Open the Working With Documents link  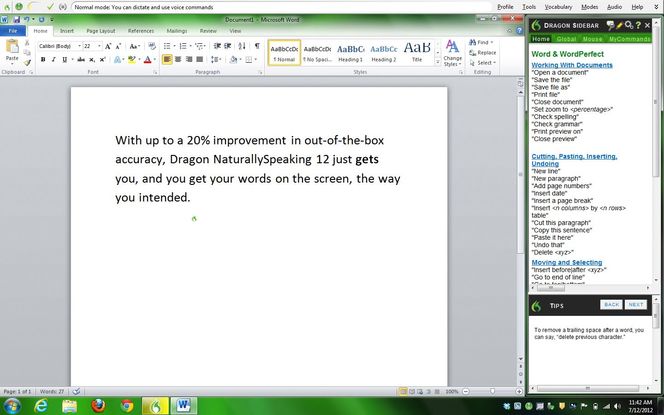click(572, 65)
